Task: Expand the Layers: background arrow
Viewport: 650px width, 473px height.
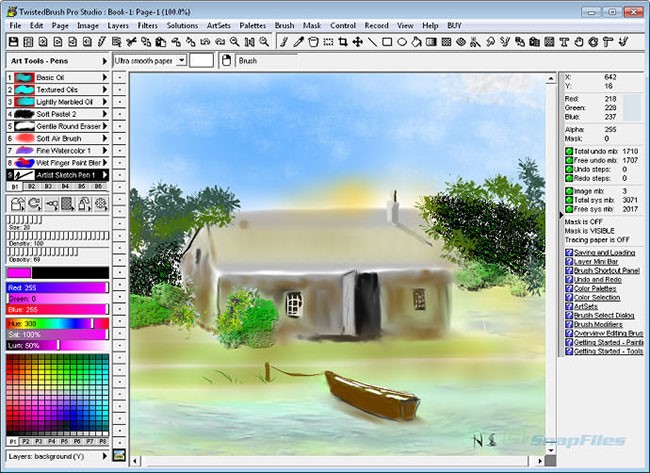Action: pos(104,456)
